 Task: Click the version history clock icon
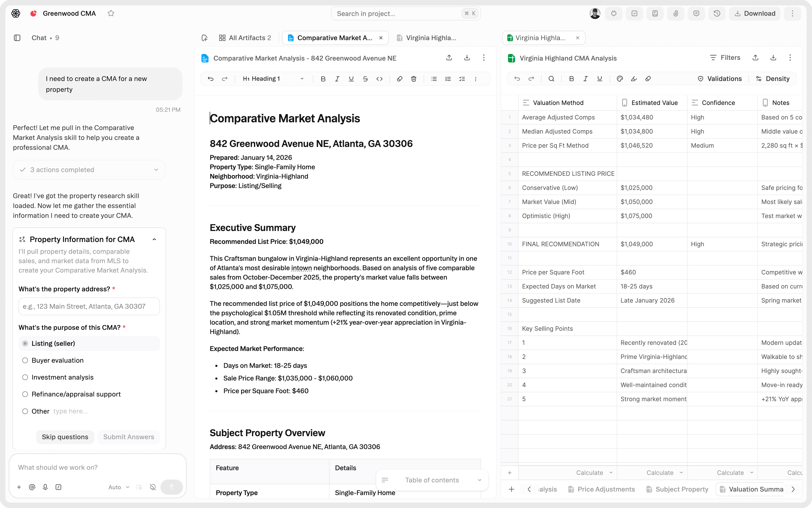point(717,13)
